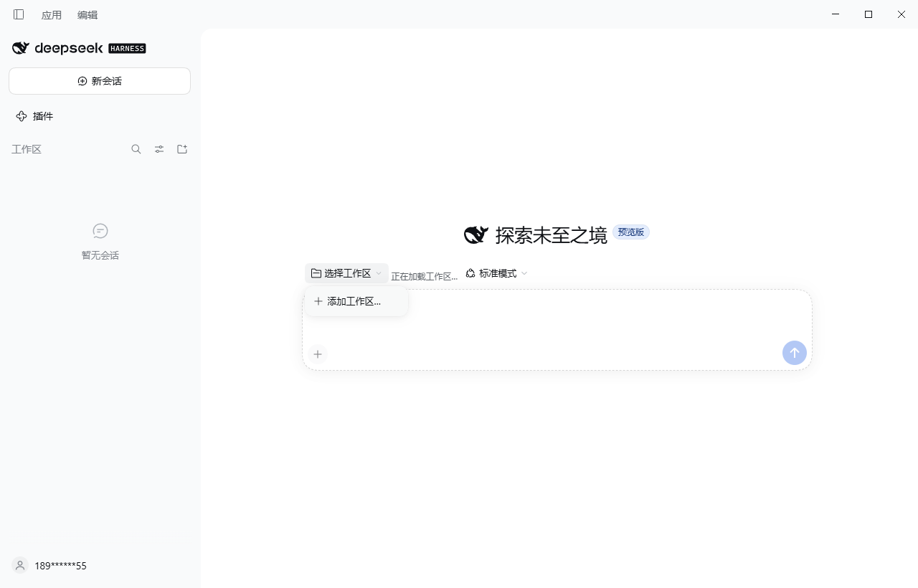918x588 pixels.
Task: Click the 正在加载工作区... status text
Action: [424, 276]
